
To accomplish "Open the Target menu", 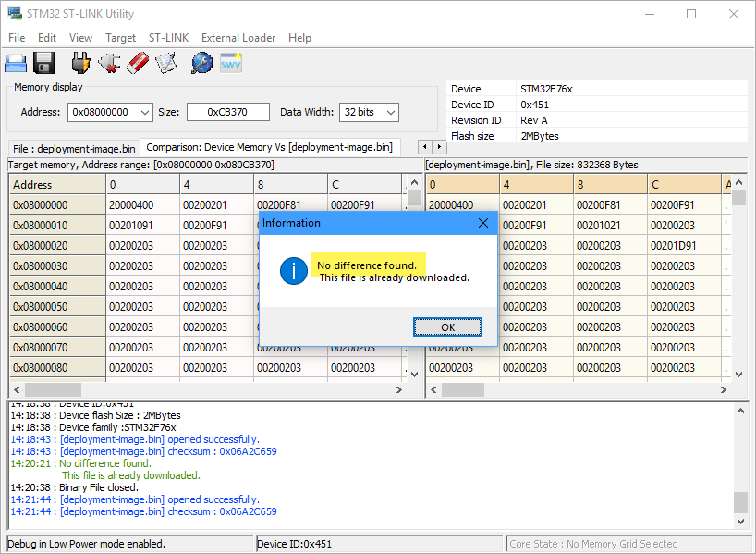I will 120,38.
